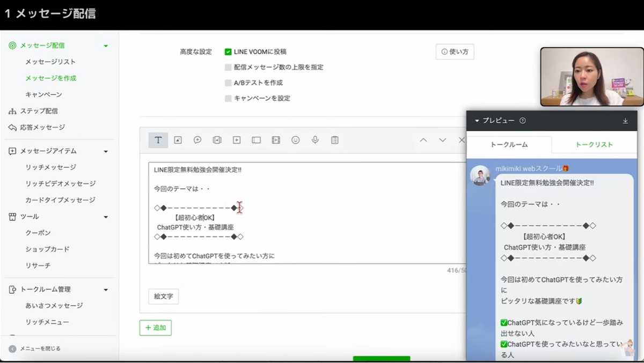Select the Rich message type icon
This screenshot has height=363, width=644.
coord(217,140)
